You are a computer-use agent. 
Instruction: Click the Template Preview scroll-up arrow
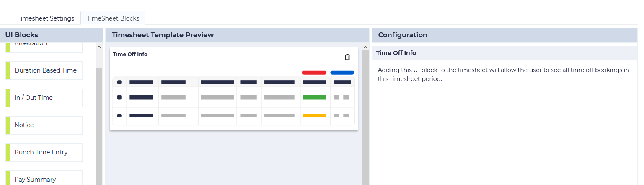(x=365, y=47)
